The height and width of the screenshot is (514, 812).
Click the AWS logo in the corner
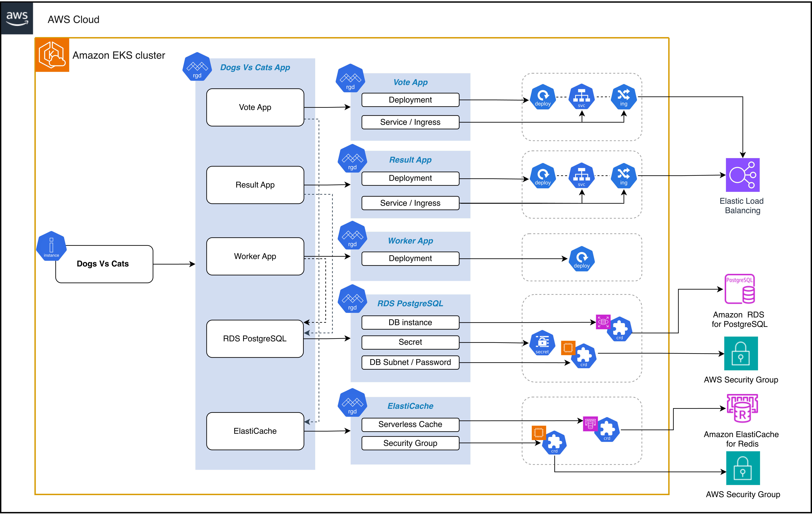pos(17,18)
